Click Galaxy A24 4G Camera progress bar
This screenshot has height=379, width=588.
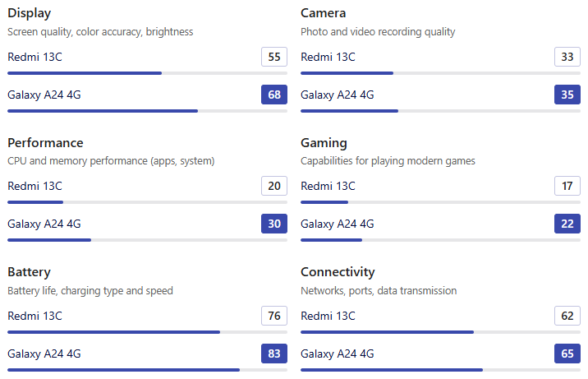point(441,111)
